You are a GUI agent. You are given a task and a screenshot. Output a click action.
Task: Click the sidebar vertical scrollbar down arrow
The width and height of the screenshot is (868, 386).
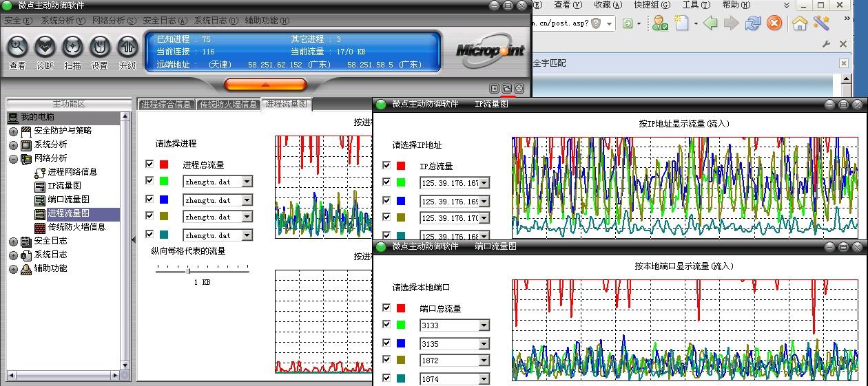coord(125,365)
